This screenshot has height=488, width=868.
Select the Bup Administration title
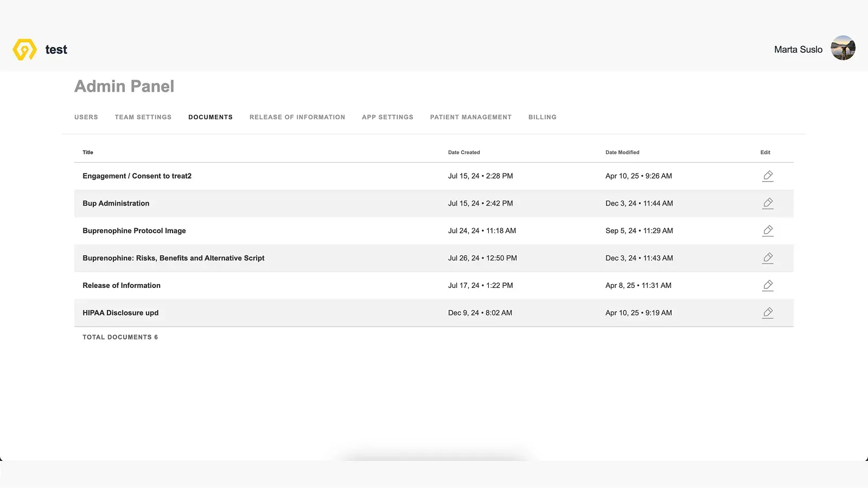116,203
